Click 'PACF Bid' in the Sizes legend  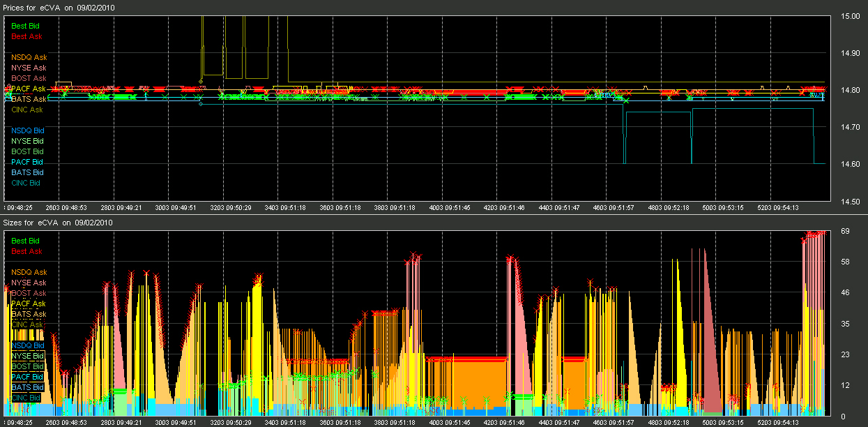(x=28, y=377)
